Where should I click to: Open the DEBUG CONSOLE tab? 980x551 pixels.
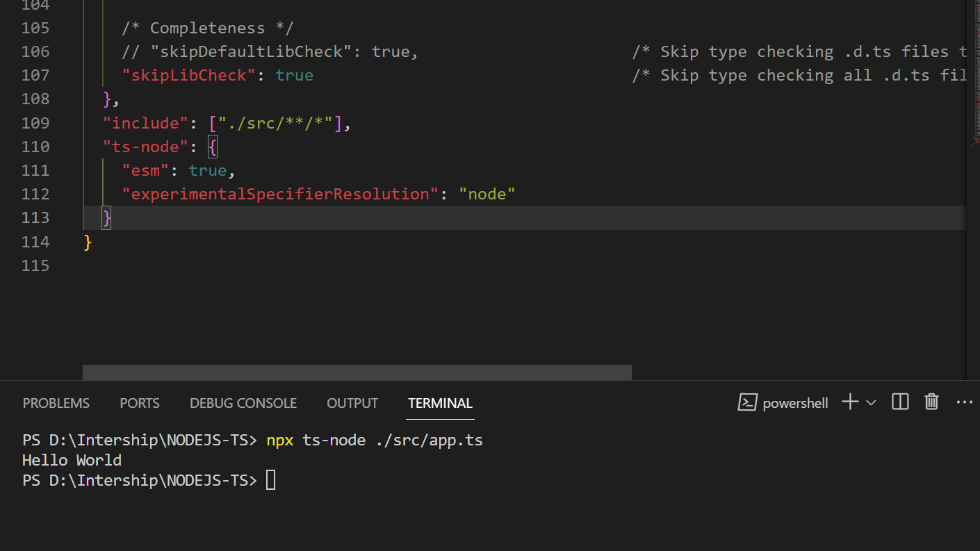click(x=243, y=403)
